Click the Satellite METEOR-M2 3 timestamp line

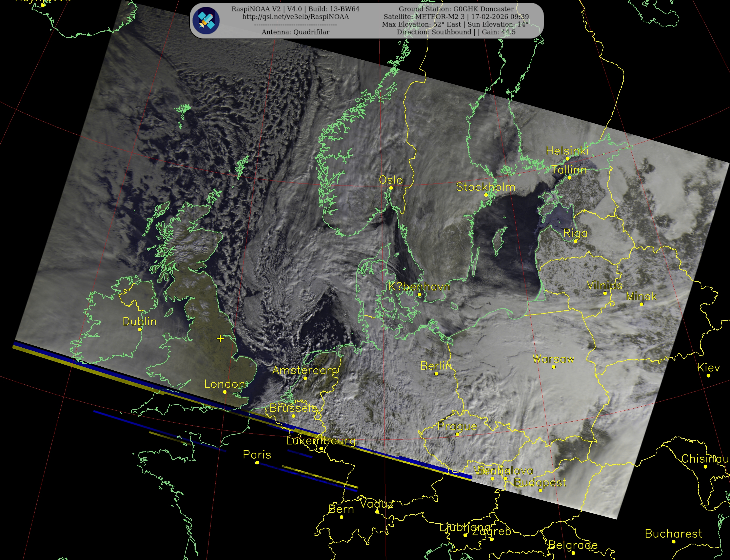[x=456, y=17]
